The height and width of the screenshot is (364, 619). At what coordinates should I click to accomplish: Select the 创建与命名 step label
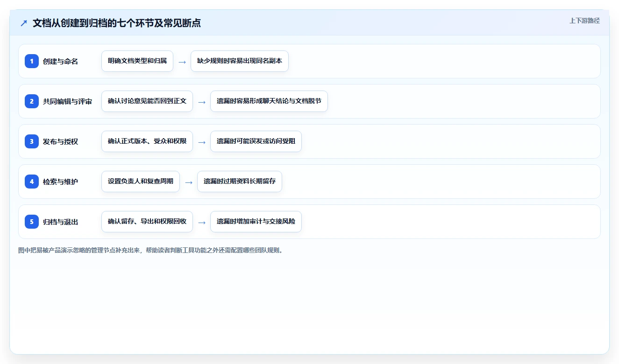60,61
